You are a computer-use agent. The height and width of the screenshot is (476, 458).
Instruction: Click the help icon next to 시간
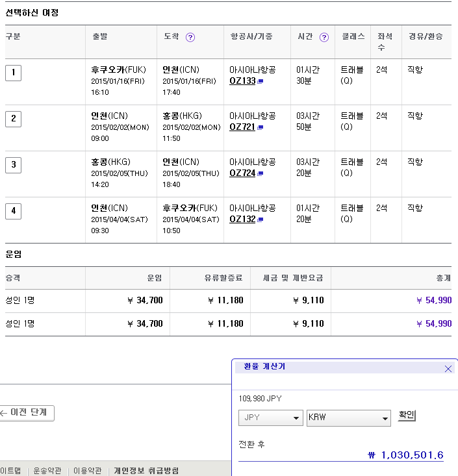click(324, 37)
